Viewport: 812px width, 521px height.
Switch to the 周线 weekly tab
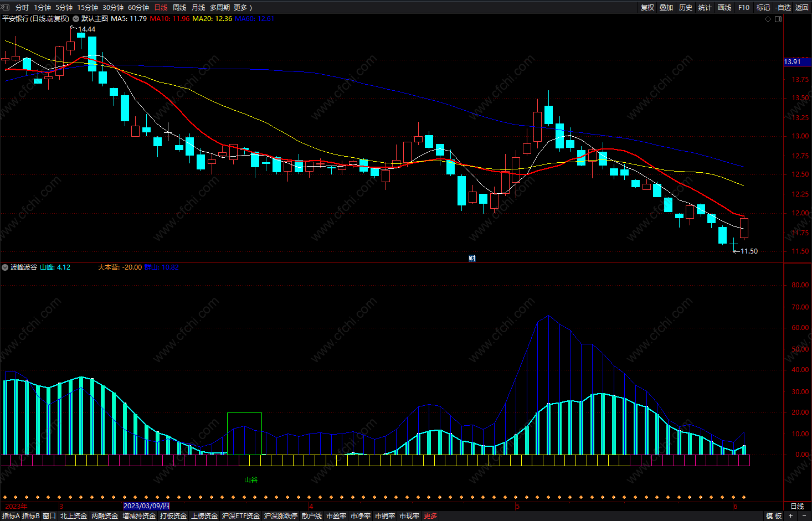[179, 7]
